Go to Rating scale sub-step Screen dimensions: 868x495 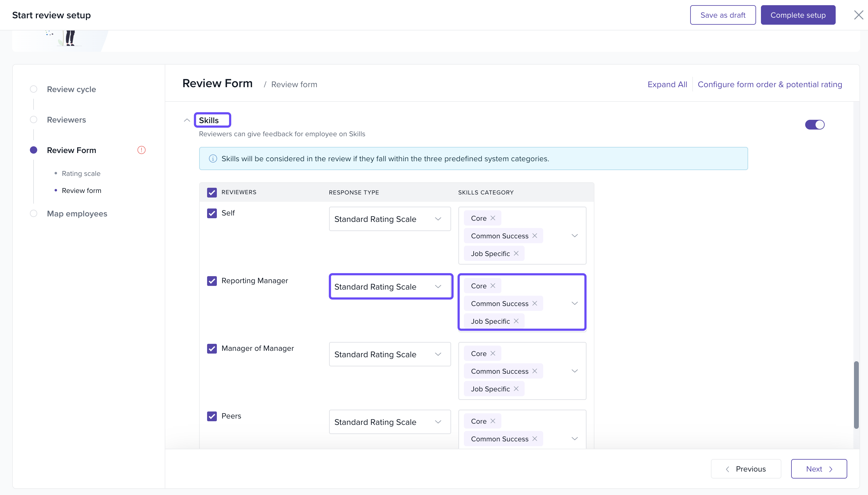(81, 173)
